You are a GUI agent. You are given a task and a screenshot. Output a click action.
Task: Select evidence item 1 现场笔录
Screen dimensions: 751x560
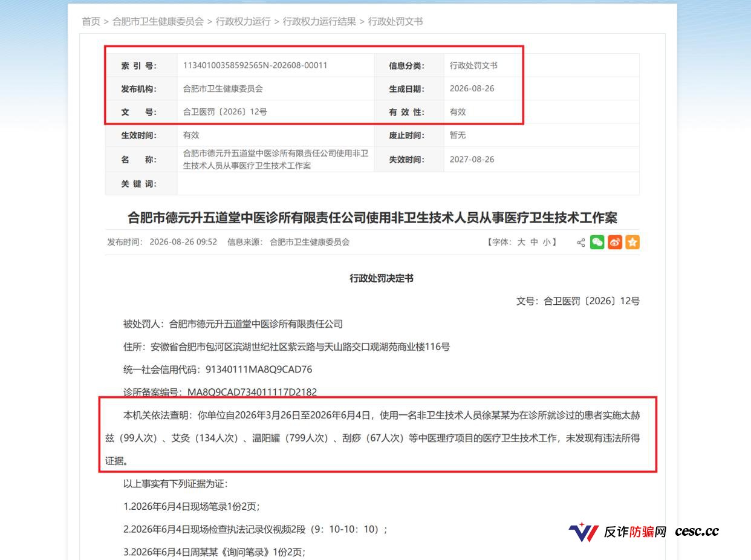pyautogui.click(x=192, y=507)
